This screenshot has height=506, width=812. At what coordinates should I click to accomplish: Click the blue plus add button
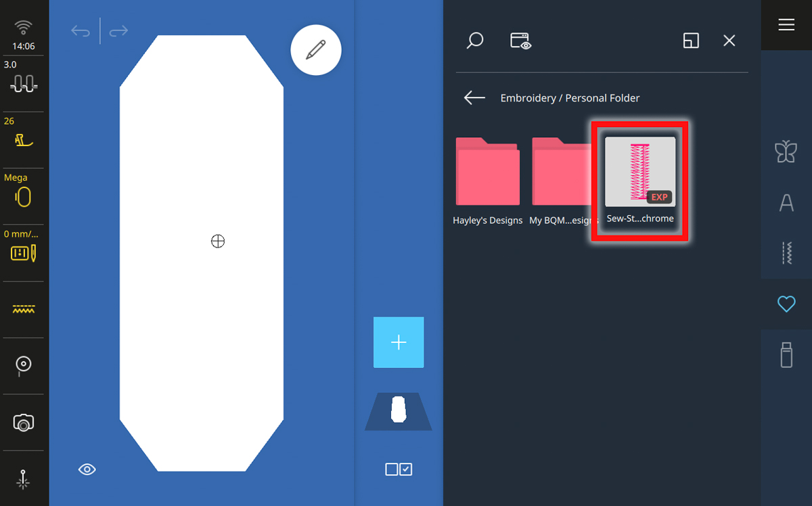tap(399, 342)
